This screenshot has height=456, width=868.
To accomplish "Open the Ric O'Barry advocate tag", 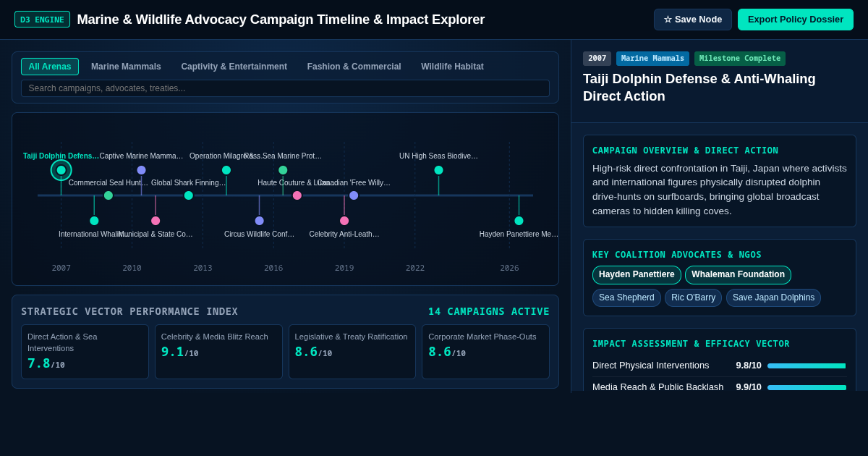I will pos(693,298).
